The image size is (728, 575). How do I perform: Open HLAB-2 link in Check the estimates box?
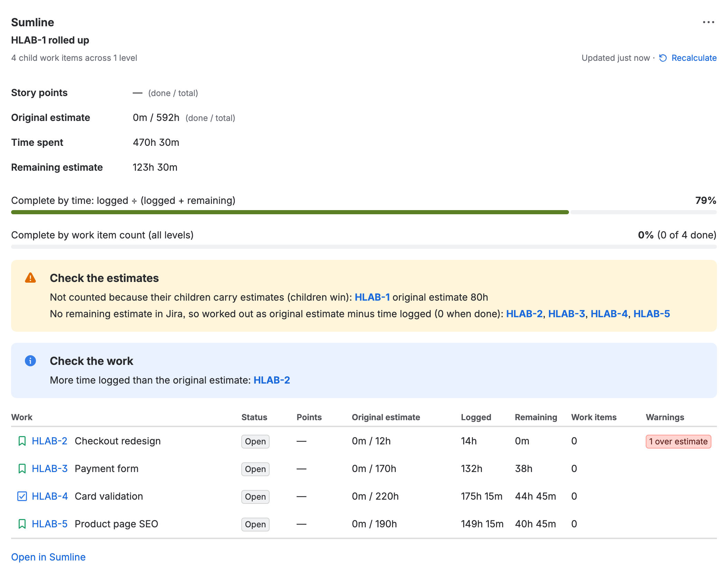[x=524, y=314]
